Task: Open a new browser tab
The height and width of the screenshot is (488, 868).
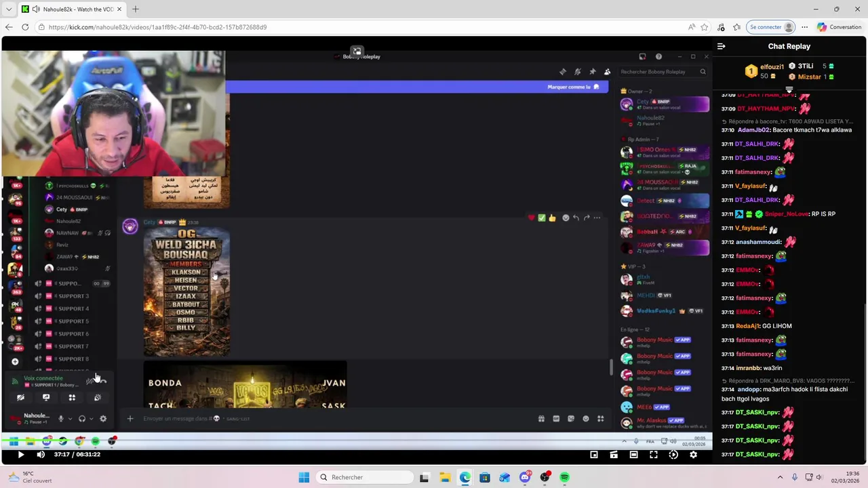Action: coord(135,9)
